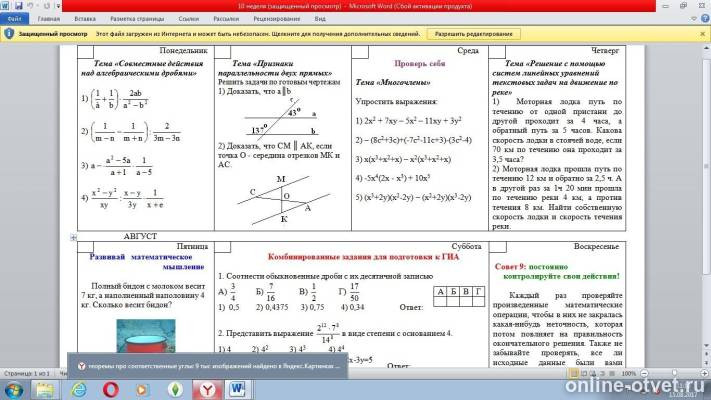Click the Проверь себя heading text
The image size is (711, 400).
(419, 63)
